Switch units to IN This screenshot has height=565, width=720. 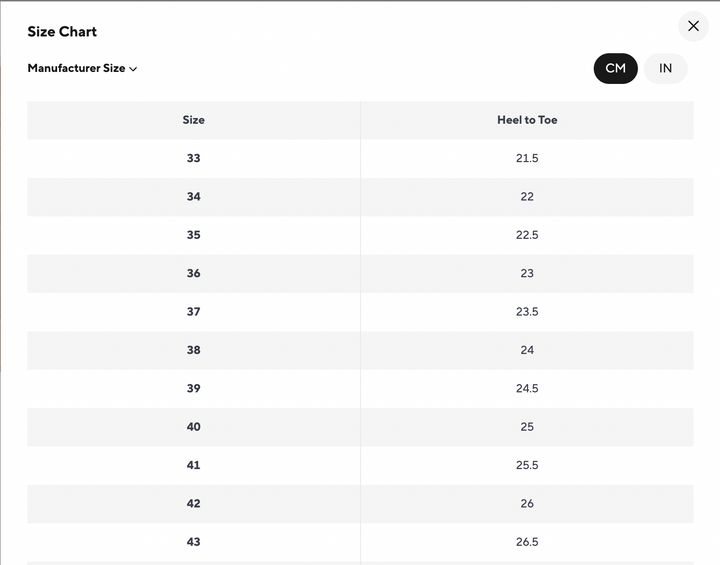pyautogui.click(x=665, y=68)
